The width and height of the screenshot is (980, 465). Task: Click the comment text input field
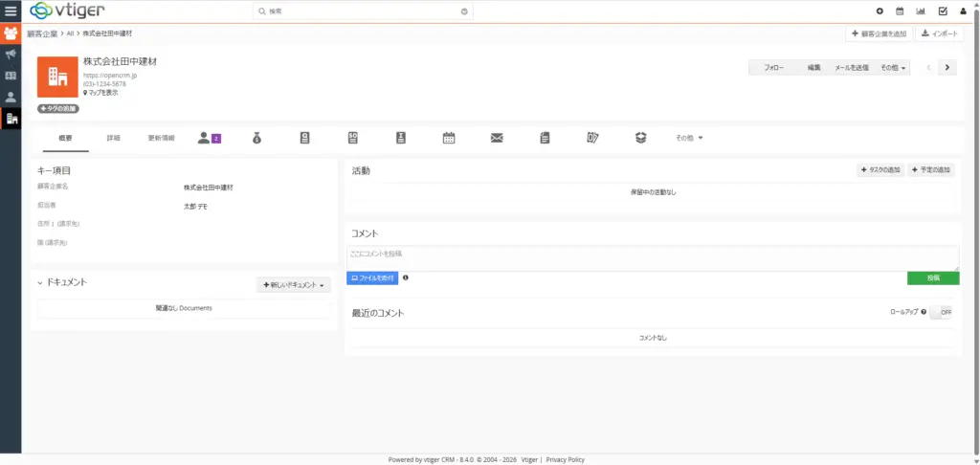click(653, 257)
